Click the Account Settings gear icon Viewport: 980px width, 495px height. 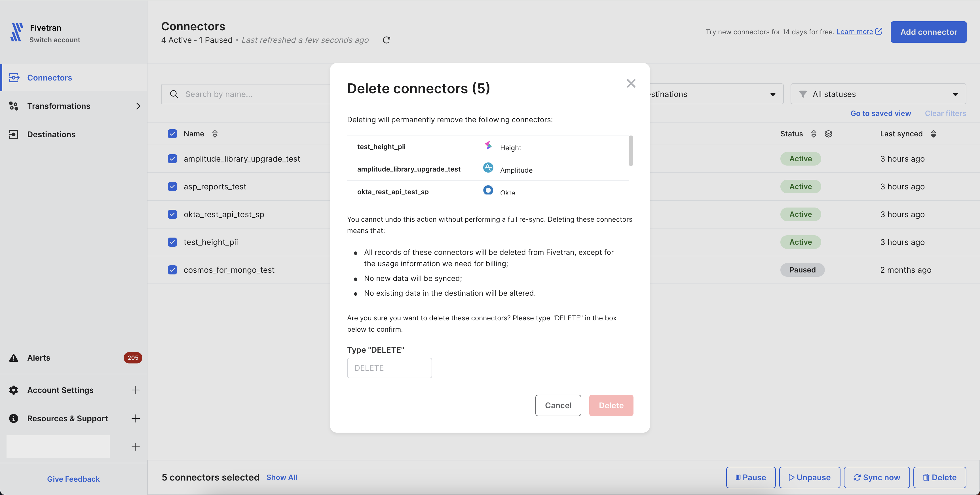[14, 390]
